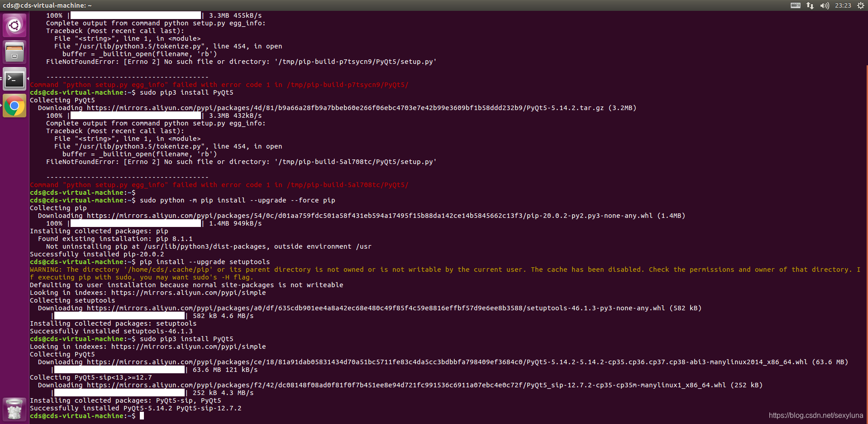The width and height of the screenshot is (868, 424).
Task: Click the 252 kB 4.3 MB/s progress bar
Action: click(119, 393)
